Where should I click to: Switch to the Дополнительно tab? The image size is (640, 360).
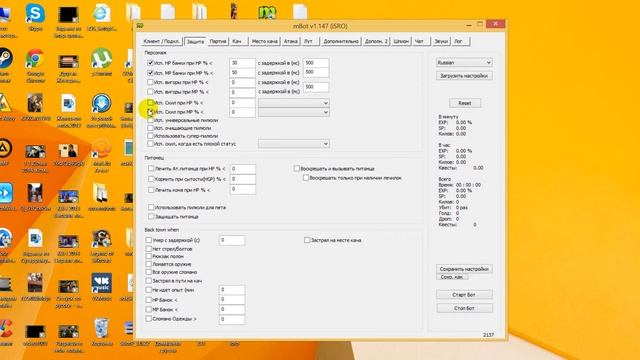coord(341,41)
